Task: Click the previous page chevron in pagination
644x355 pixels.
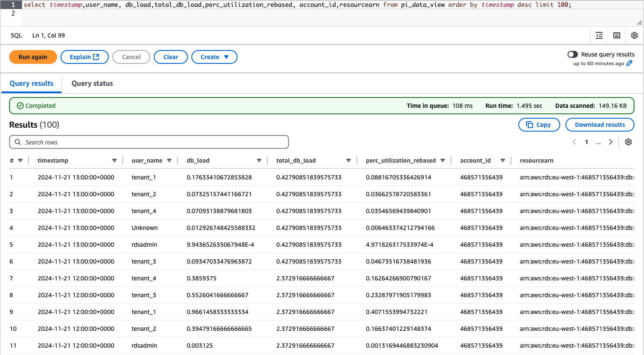Action: tap(574, 141)
